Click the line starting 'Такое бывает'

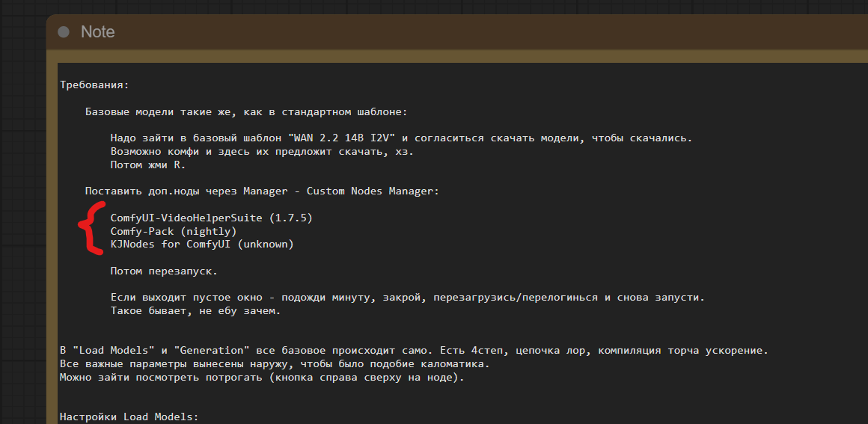point(195,311)
